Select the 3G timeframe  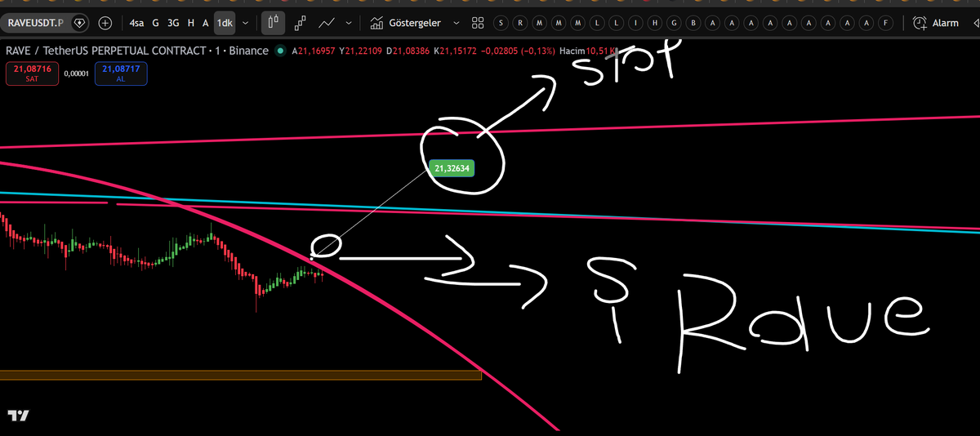click(173, 23)
